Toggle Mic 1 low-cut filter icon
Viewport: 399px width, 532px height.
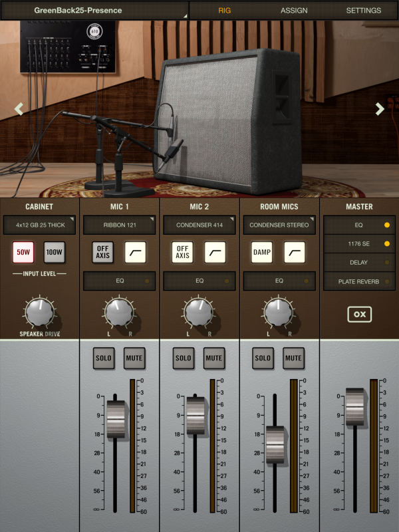point(135,252)
